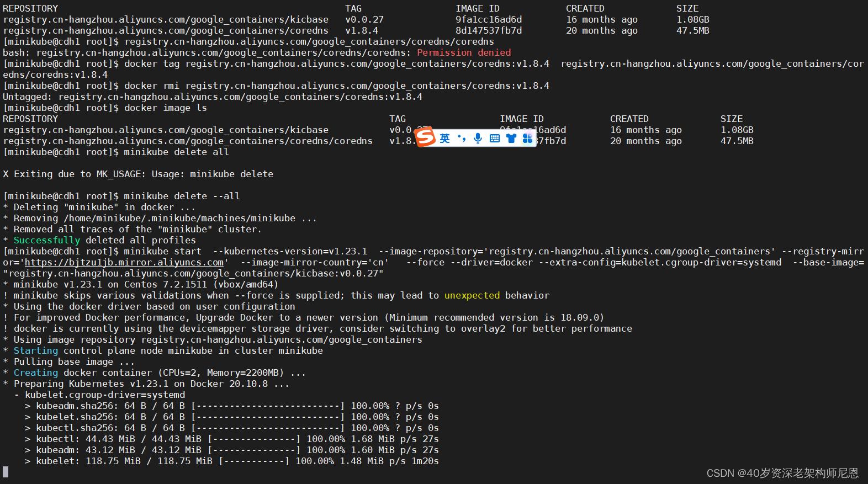This screenshot has height=484, width=868.
Task: Open the bjtzu1jb.mirror.aliyuncs.com link
Action: 124,263
